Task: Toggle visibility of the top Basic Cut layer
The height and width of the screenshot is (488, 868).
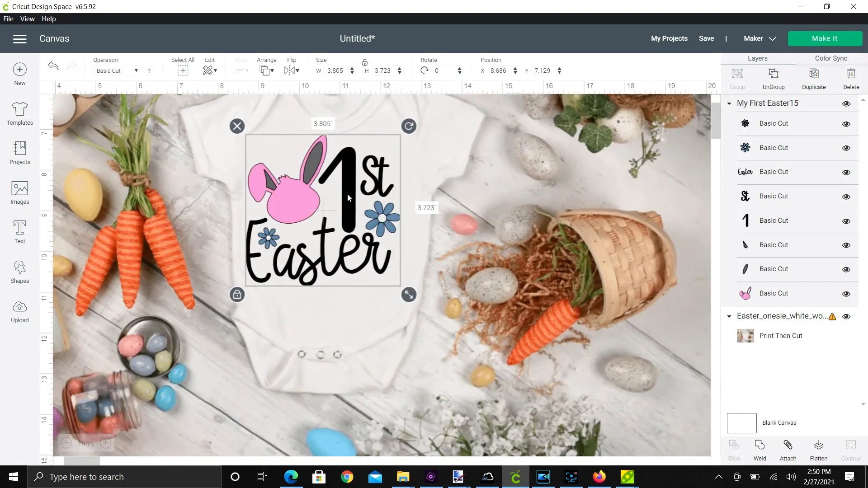Action: [x=846, y=124]
